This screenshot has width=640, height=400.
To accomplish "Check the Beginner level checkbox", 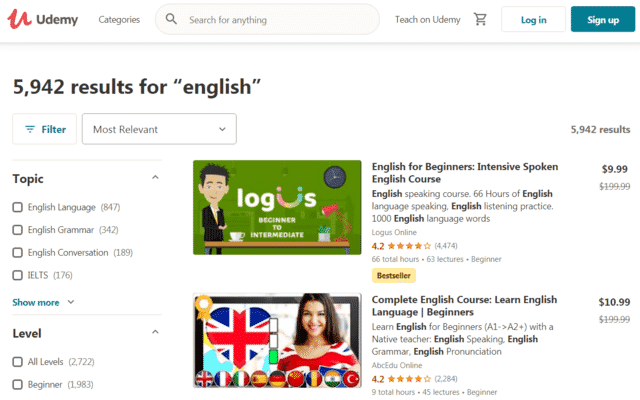I will tap(18, 384).
